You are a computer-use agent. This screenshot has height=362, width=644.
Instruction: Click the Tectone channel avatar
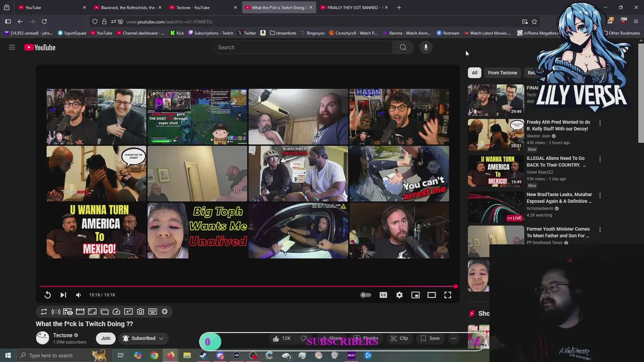[43, 338]
